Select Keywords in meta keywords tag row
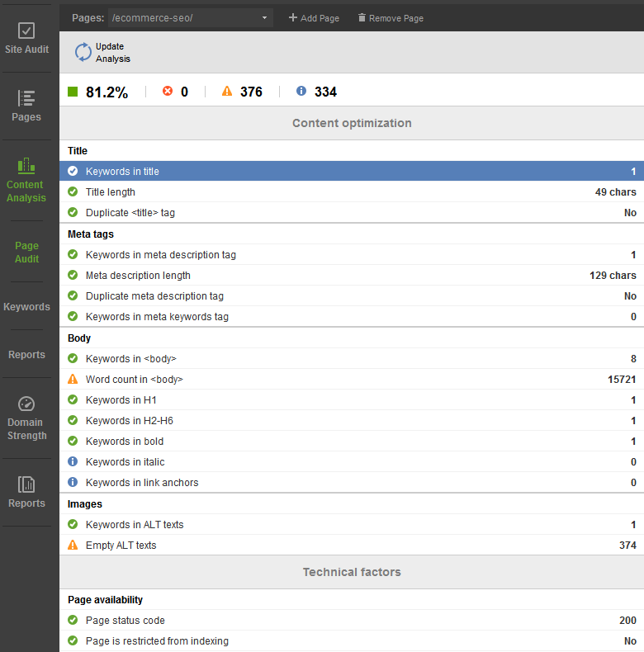Screen dimensions: 644x652 352,316
